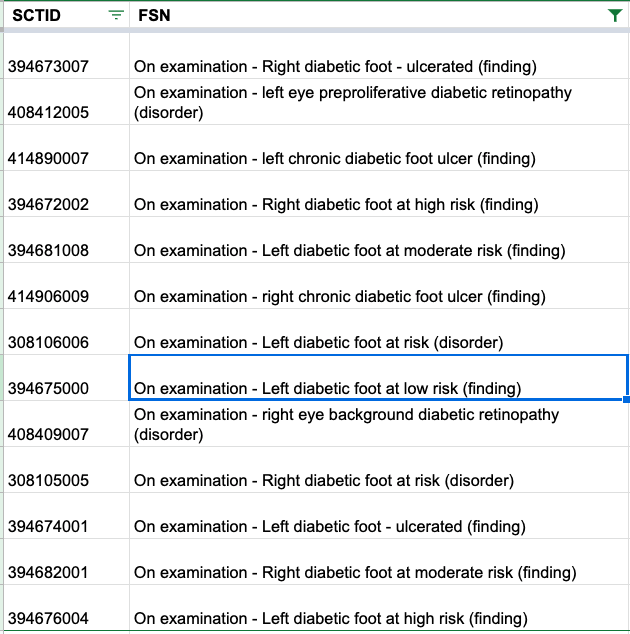Select SCTID cell 414890007
Viewport: 630px width, 634px height.
pos(66,148)
